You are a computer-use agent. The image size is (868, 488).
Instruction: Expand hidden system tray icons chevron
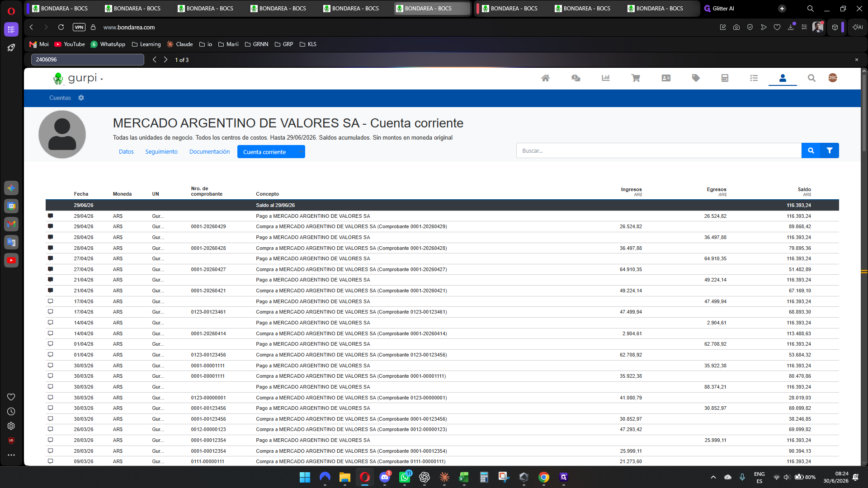pyautogui.click(x=713, y=477)
